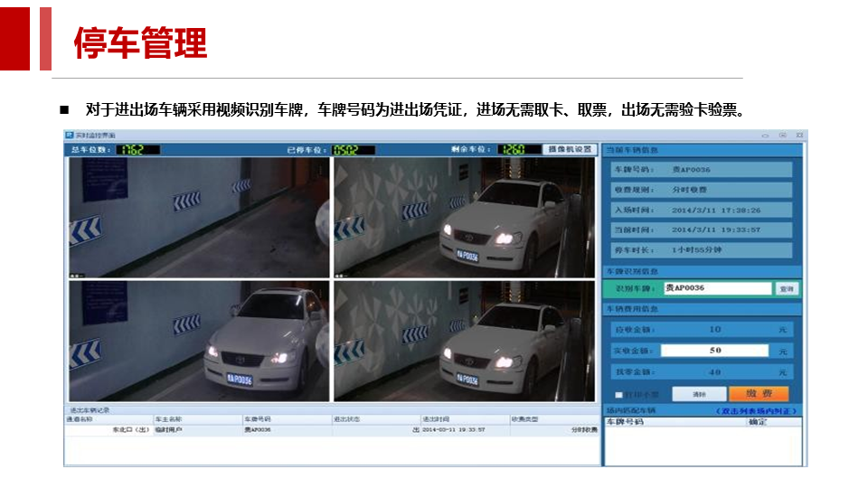Click the 车牌号码 column header in records table

click(258, 419)
